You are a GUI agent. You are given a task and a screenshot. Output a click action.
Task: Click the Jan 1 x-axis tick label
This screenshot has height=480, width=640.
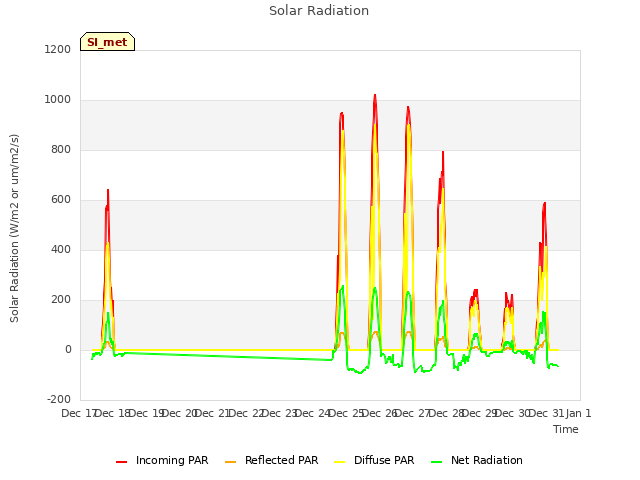(578, 413)
